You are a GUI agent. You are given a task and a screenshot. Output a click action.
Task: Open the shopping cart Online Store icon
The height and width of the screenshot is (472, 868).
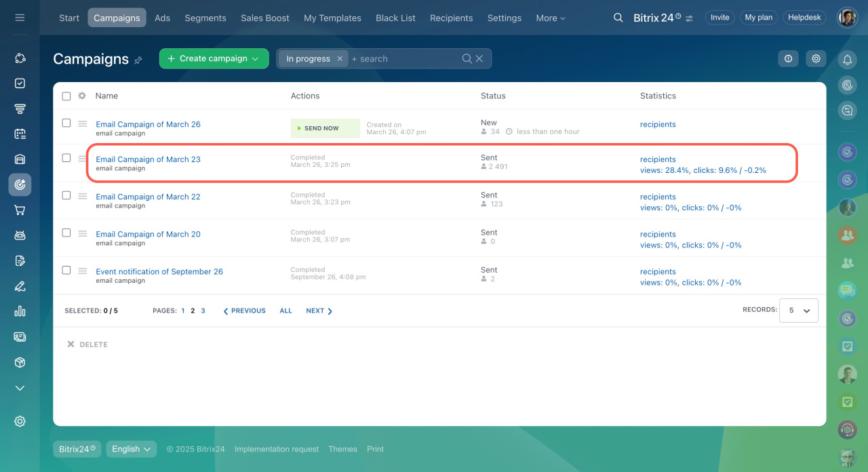pos(20,210)
